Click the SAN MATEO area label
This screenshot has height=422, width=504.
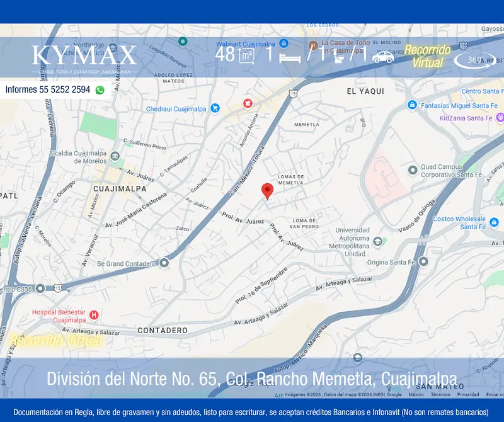coord(440,386)
